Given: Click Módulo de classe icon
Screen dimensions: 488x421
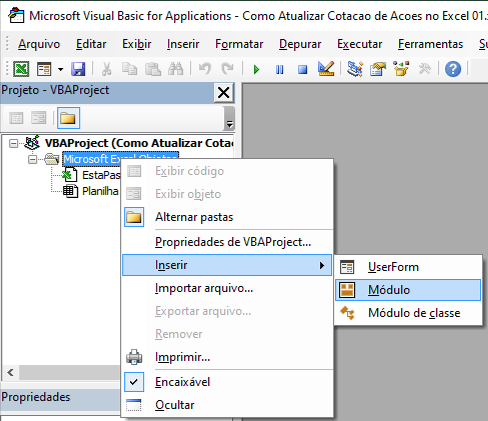Looking at the screenshot, I should (347, 313).
